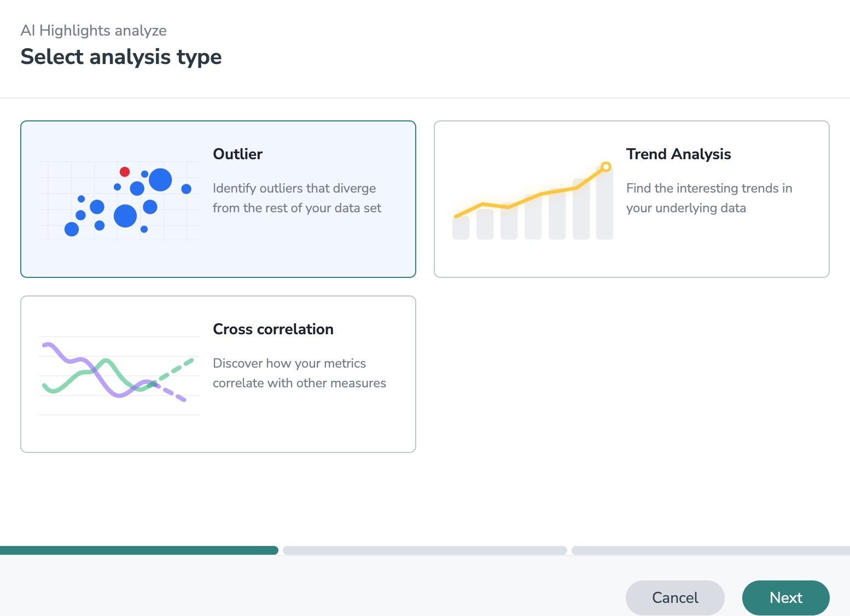Image resolution: width=850 pixels, height=616 pixels.
Task: Click the Outlier scatter plot illustration
Action: click(x=119, y=201)
